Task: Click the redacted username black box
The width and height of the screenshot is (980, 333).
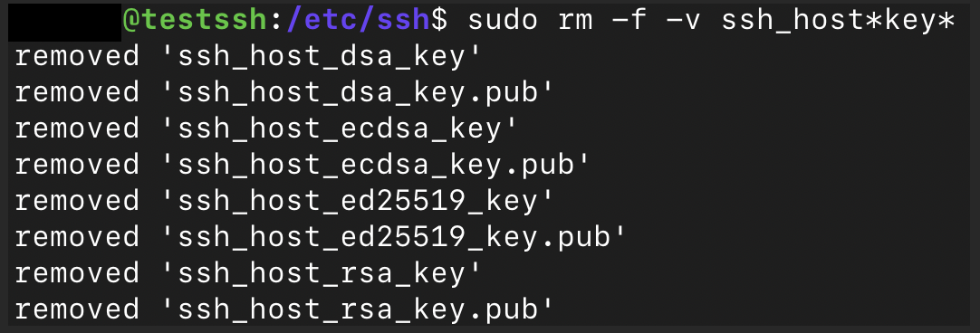Action: (x=64, y=21)
